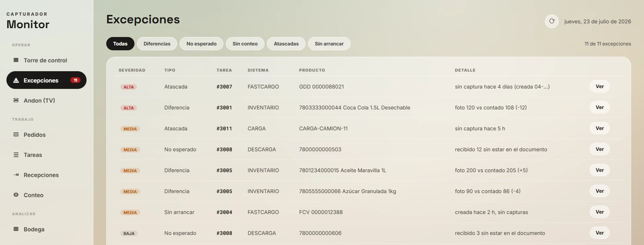Filter by Diferencias
Screen dimensions: 644x245
click(x=157, y=44)
